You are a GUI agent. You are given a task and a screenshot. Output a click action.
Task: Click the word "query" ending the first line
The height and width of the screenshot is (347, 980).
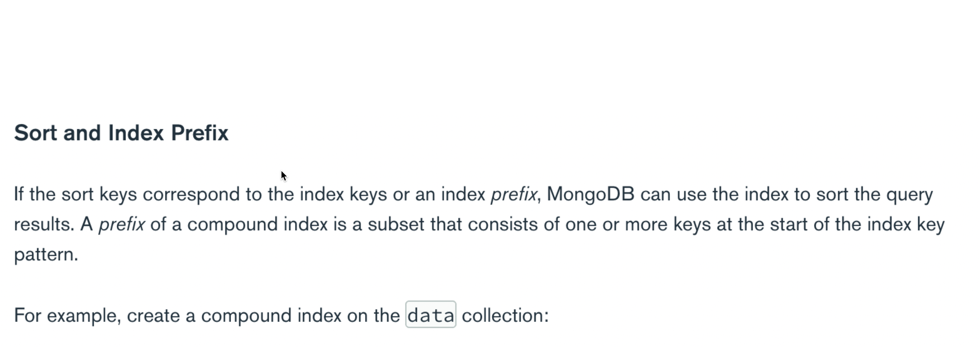click(910, 195)
